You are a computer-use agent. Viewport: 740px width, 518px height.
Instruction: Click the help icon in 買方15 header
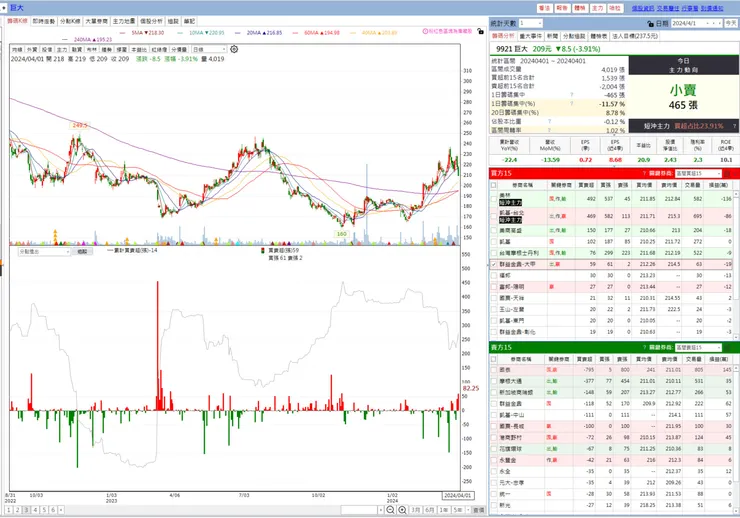644,174
